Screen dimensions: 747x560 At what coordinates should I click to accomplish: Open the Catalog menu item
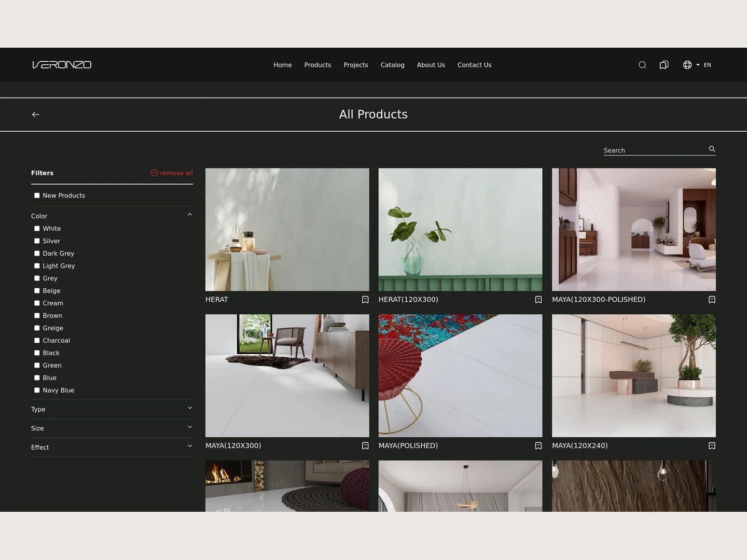(x=392, y=65)
